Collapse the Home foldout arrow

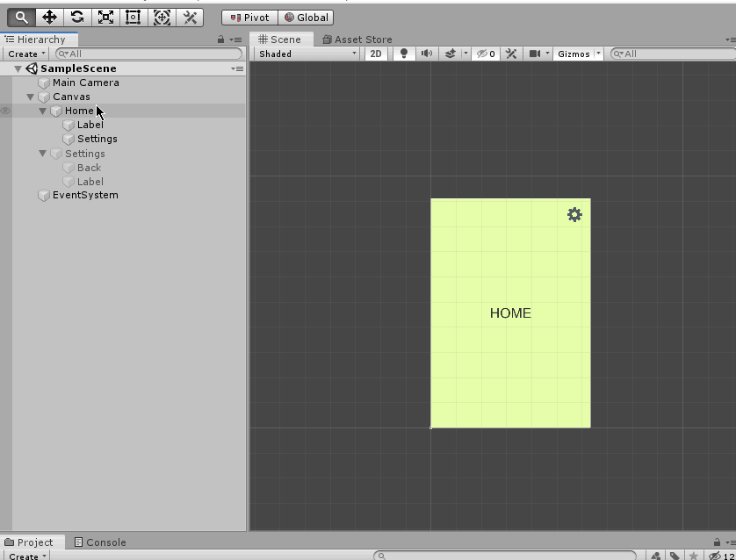pos(42,111)
